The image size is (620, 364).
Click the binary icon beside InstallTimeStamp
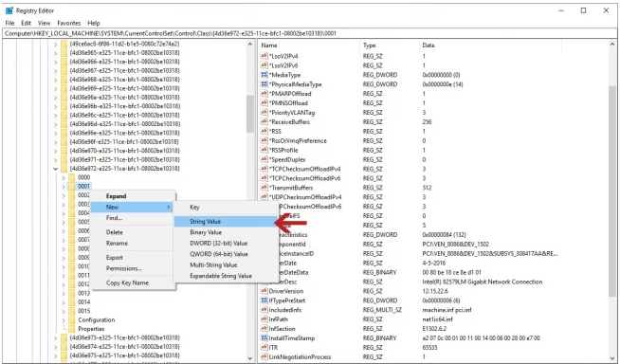click(264, 337)
